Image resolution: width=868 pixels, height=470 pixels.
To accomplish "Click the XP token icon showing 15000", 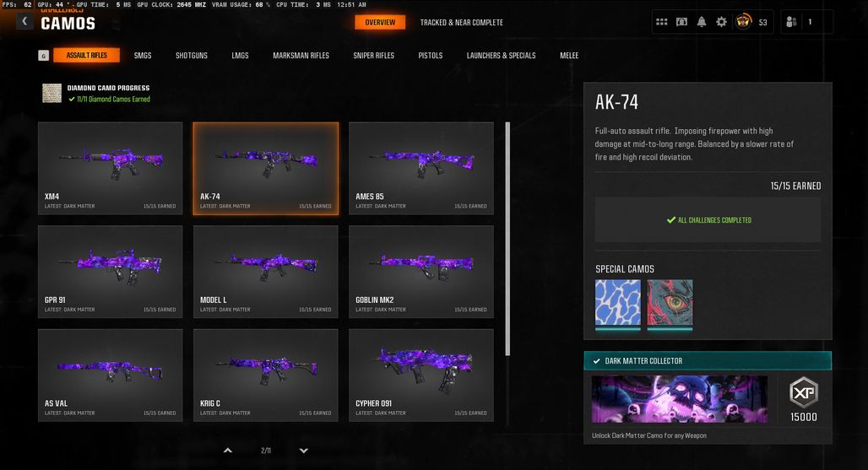I will [x=803, y=392].
